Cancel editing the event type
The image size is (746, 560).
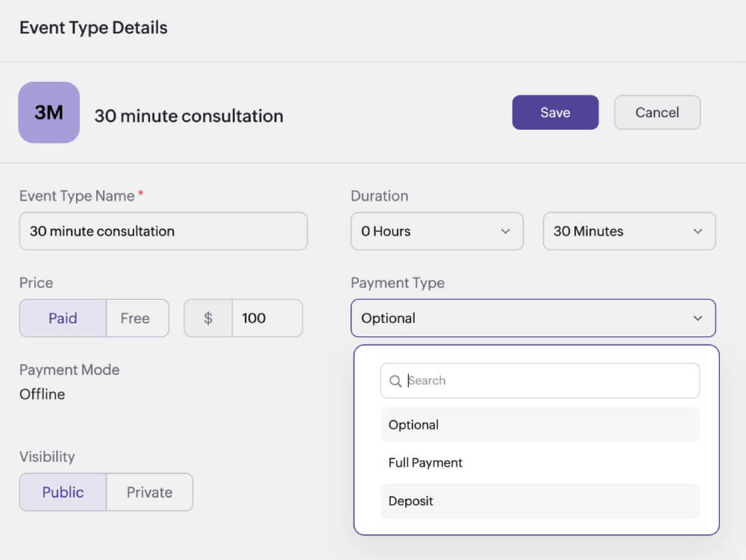point(657,113)
